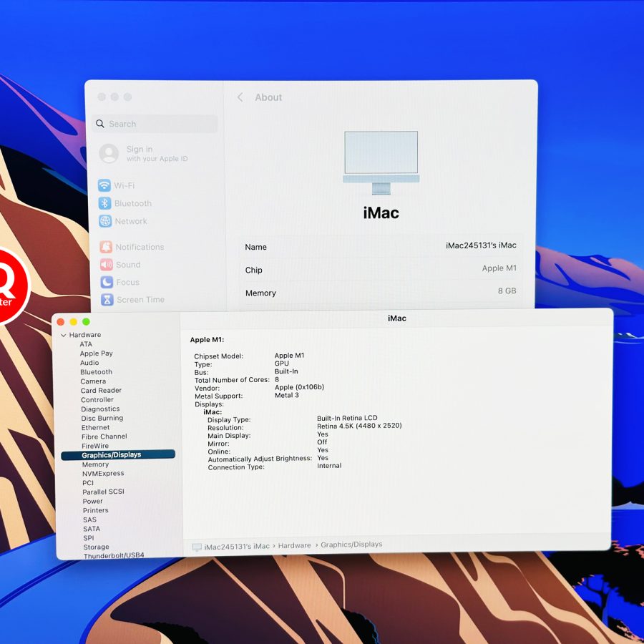644x644 pixels.
Task: Click the Name row in About
Action: pos(381,246)
